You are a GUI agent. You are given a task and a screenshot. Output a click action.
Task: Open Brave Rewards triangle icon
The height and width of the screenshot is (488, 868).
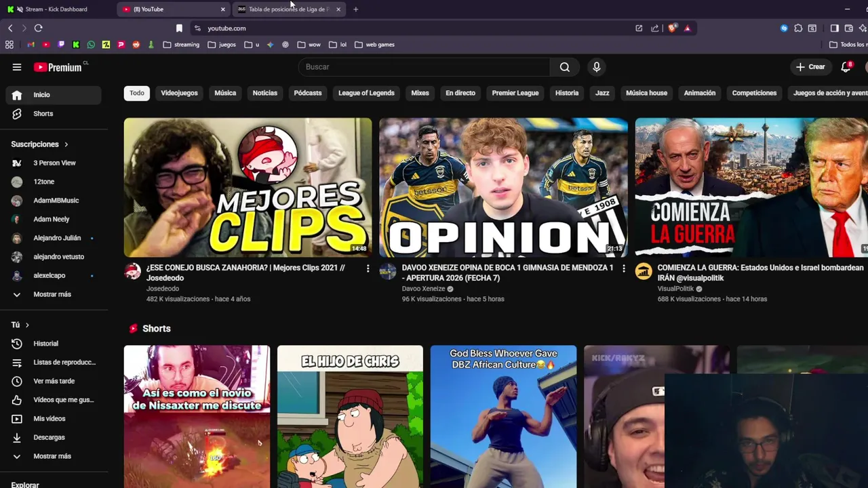pyautogui.click(x=688, y=28)
